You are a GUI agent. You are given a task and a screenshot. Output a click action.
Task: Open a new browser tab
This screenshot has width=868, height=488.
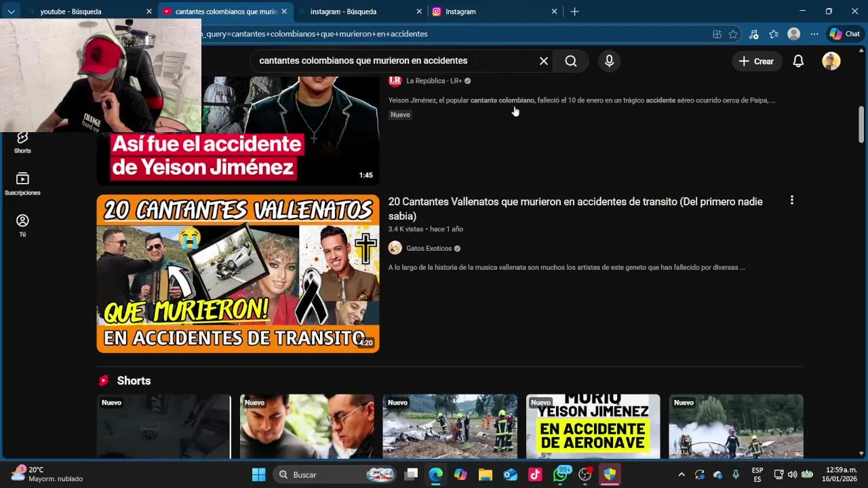click(x=574, y=12)
